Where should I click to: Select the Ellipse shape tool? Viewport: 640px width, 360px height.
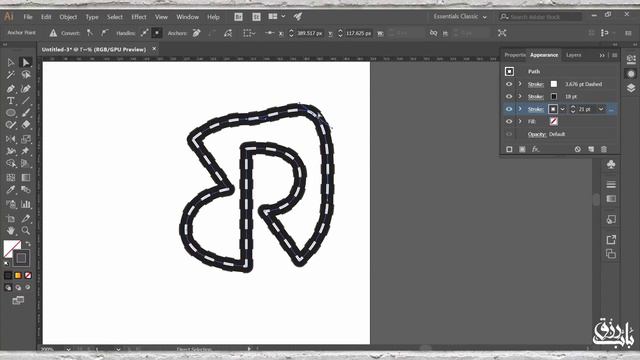click(11, 113)
